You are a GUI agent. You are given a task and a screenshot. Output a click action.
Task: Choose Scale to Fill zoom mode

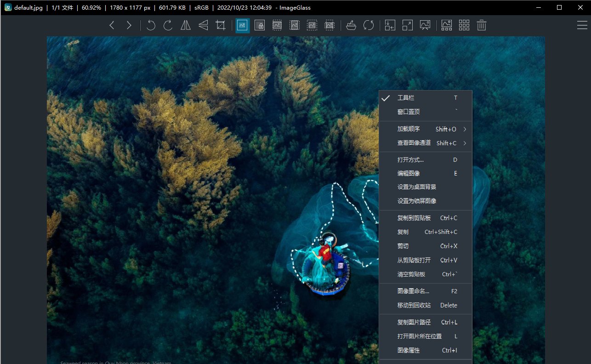tap(330, 25)
